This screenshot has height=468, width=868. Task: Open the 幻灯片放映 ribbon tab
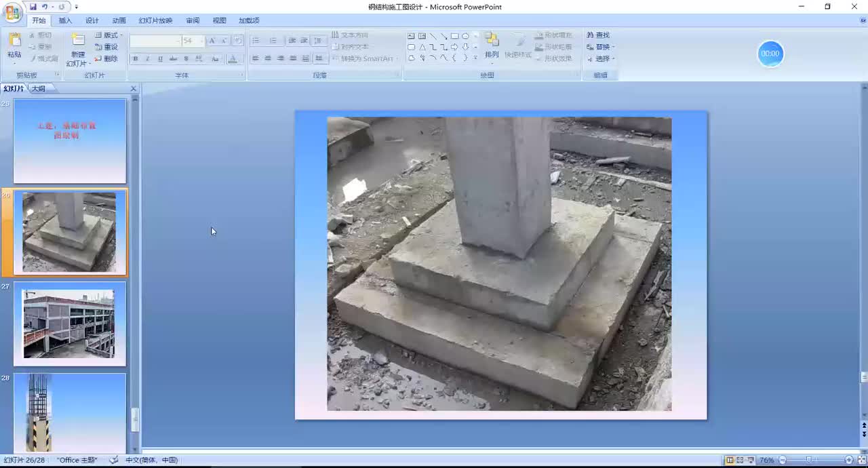(x=155, y=20)
